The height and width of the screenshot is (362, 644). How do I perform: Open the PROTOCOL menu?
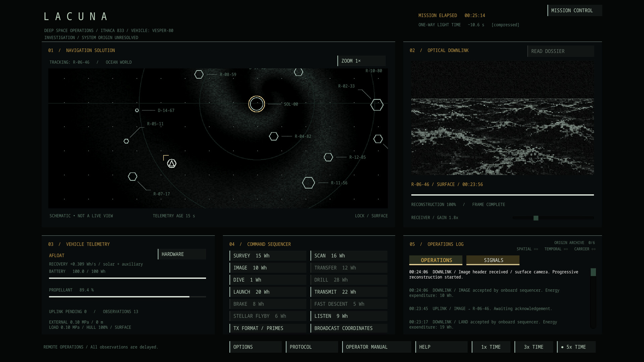(x=312, y=347)
